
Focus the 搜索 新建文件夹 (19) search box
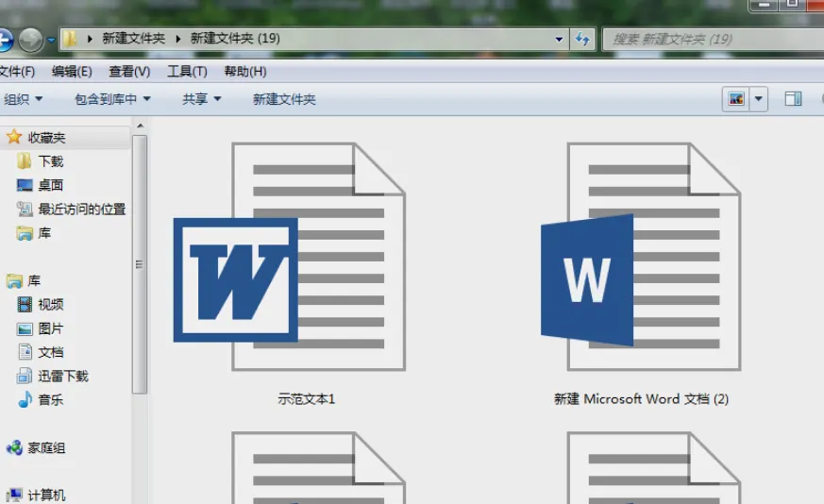coord(713,40)
